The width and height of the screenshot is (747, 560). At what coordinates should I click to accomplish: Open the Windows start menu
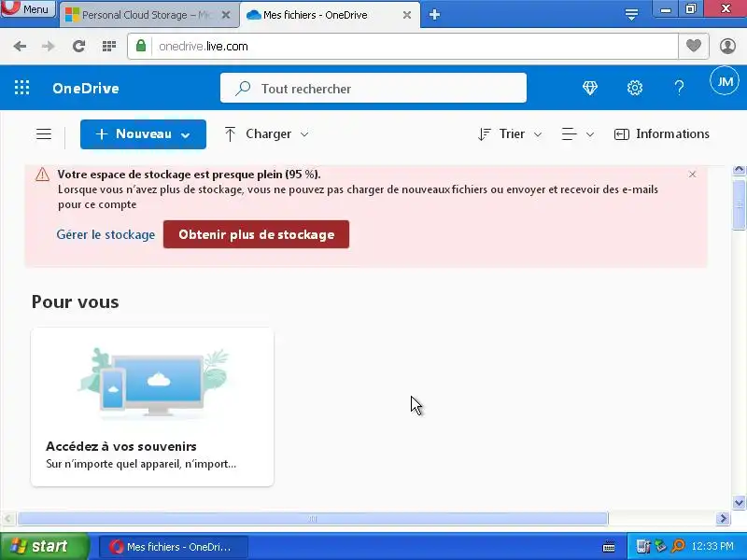pos(44,546)
